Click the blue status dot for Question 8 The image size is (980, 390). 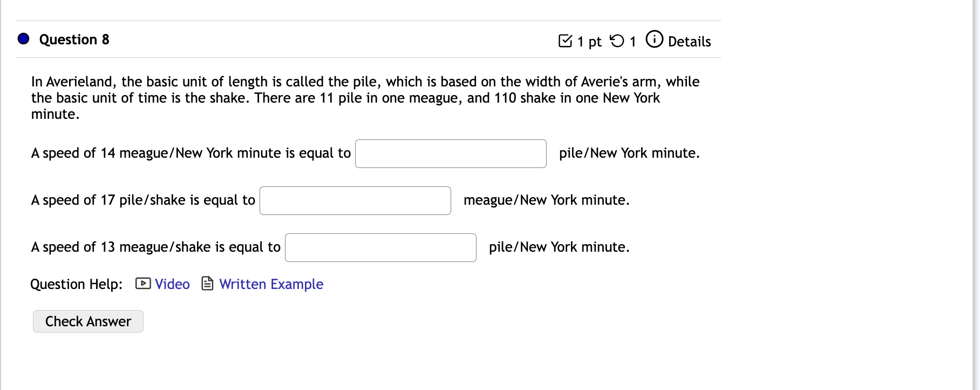coord(22,39)
